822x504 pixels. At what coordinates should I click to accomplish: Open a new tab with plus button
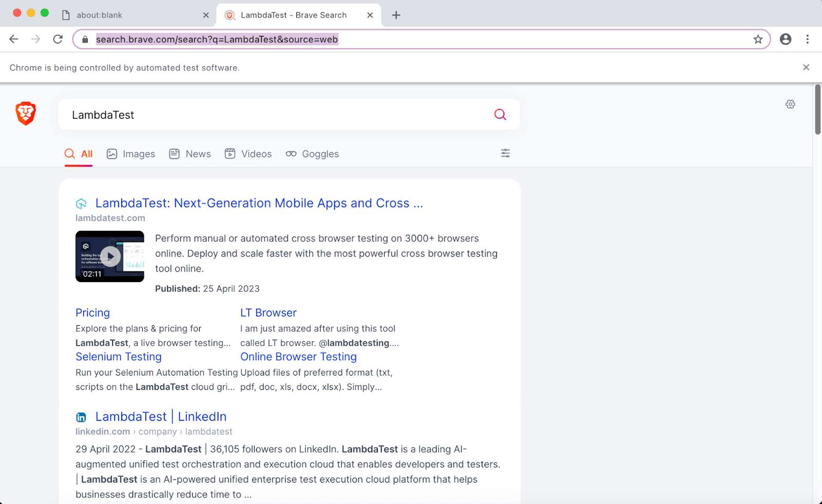tap(396, 15)
